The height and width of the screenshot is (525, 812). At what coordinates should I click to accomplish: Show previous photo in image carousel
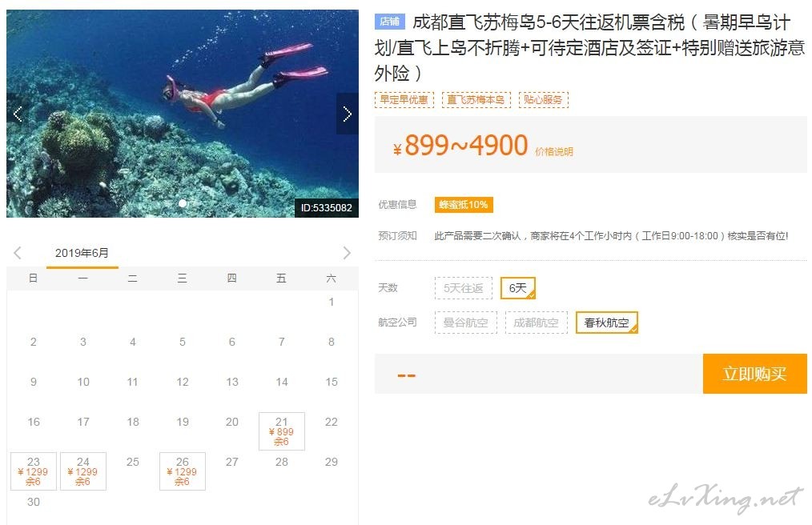click(x=17, y=114)
